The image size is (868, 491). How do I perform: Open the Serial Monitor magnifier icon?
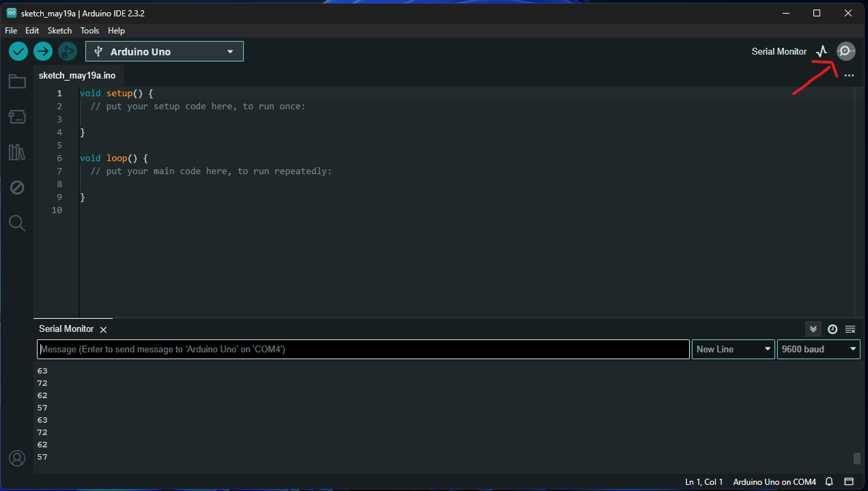[846, 51]
